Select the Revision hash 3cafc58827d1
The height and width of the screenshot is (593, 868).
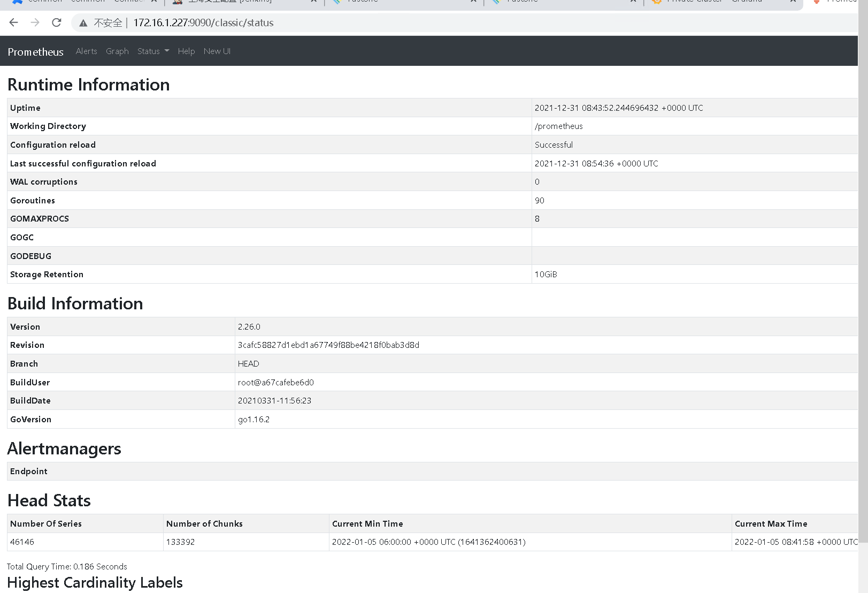point(328,345)
